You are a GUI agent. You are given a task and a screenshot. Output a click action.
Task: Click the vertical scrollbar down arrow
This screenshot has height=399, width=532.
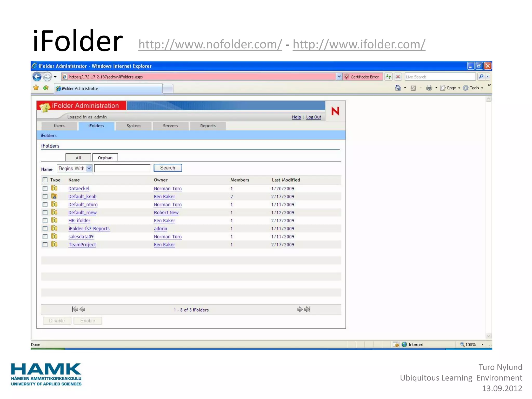point(489,336)
